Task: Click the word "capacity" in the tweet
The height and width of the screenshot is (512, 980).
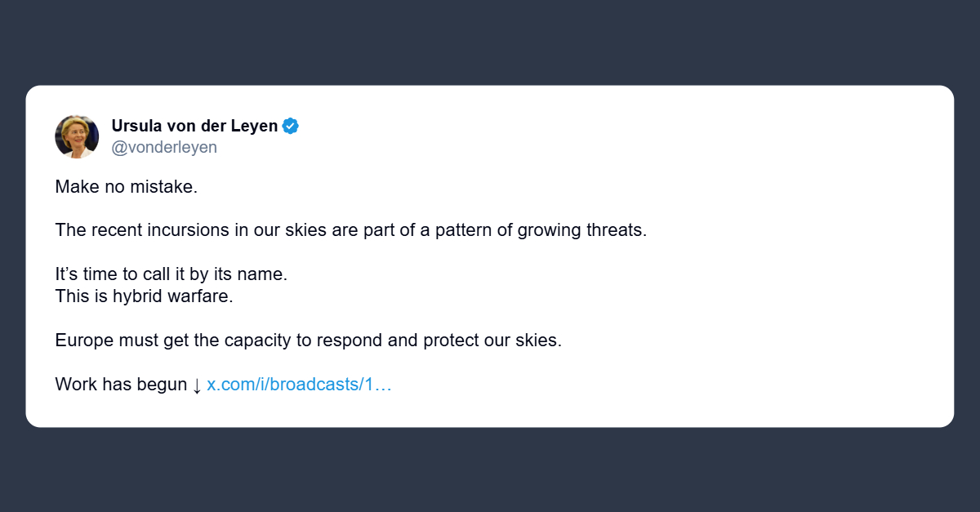Action: pos(258,341)
